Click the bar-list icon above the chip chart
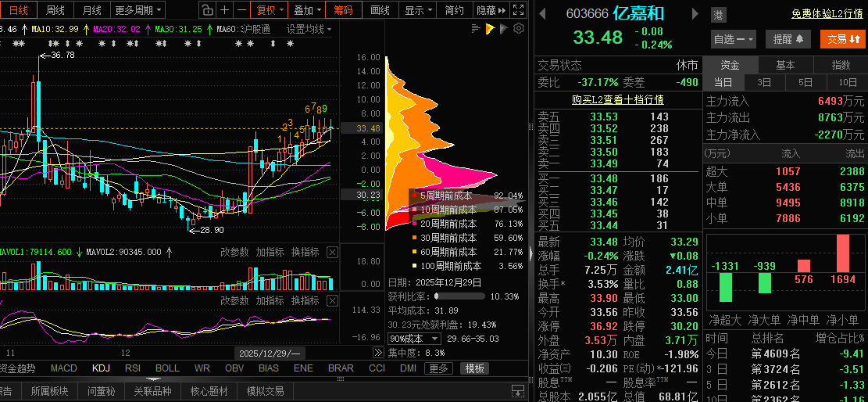 click(x=476, y=29)
